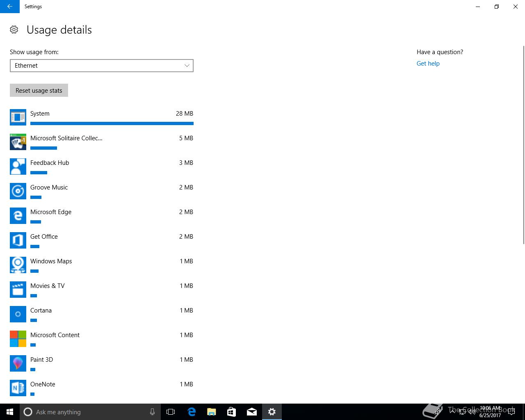This screenshot has height=420, width=525.
Task: Click the Windows Maps label
Action: tap(51, 261)
